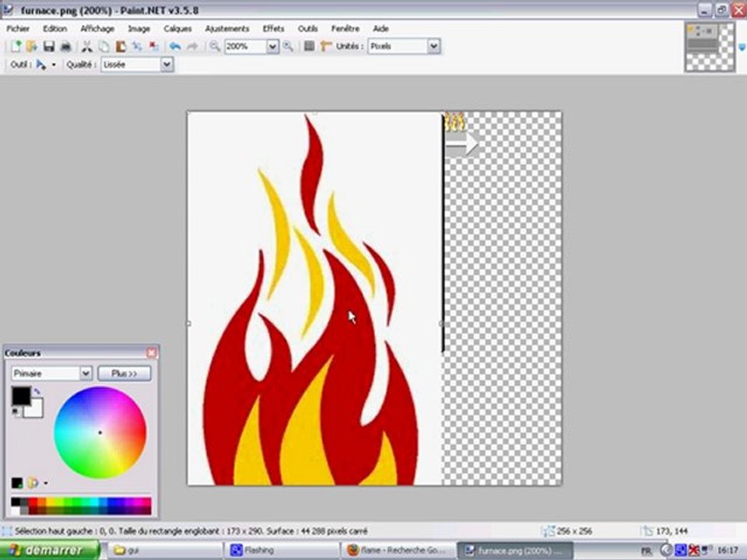The width and height of the screenshot is (747, 560).
Task: Open the Affichage menu
Action: pyautogui.click(x=97, y=29)
